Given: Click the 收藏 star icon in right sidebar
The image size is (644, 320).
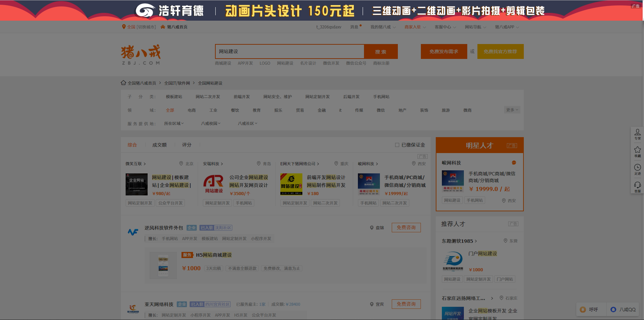Looking at the screenshot, I should 638,152.
